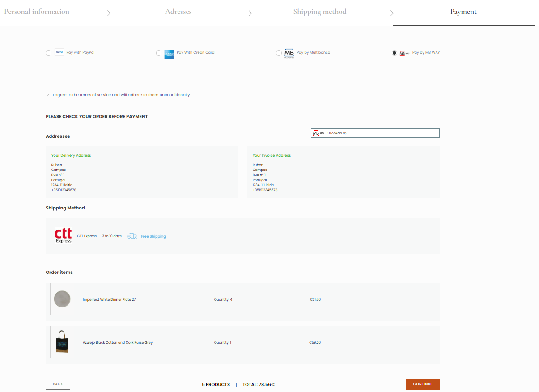
Task: Click the Shipping Method heading
Action: click(x=65, y=208)
